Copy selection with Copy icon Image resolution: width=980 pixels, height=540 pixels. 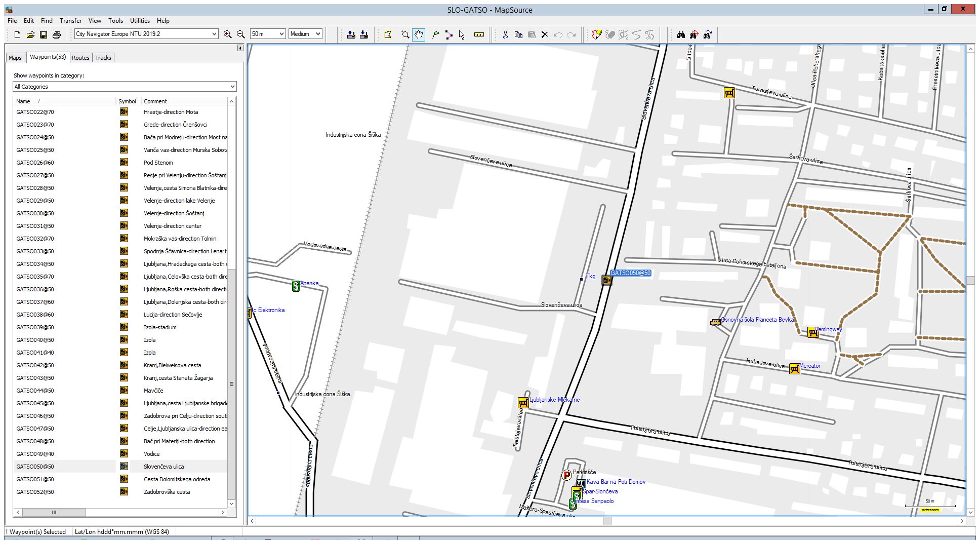[x=518, y=34]
